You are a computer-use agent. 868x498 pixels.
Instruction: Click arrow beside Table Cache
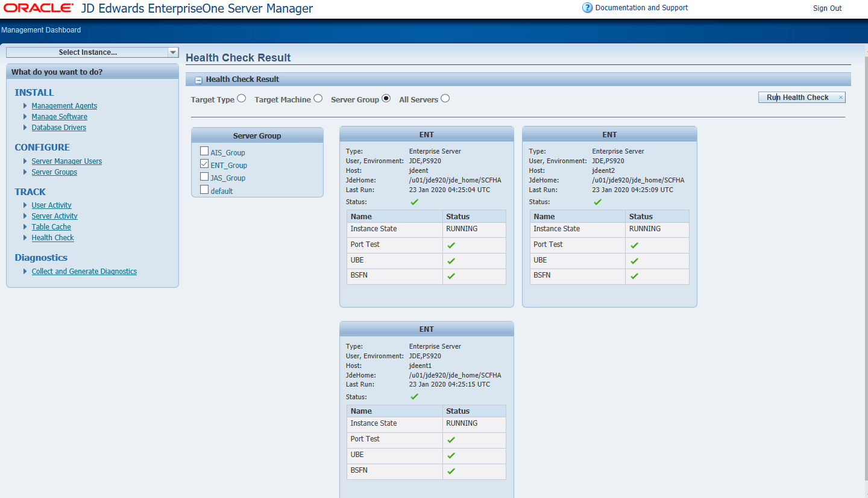click(x=25, y=227)
